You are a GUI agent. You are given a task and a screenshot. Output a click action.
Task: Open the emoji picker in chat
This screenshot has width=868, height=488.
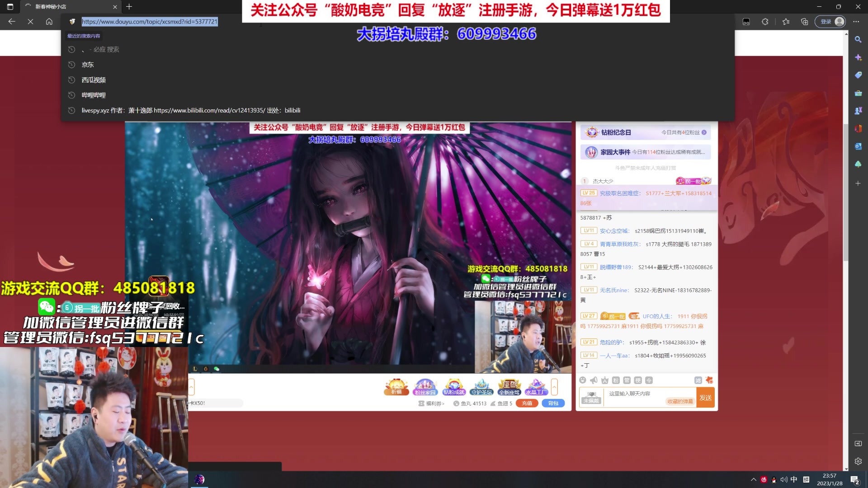(583, 380)
